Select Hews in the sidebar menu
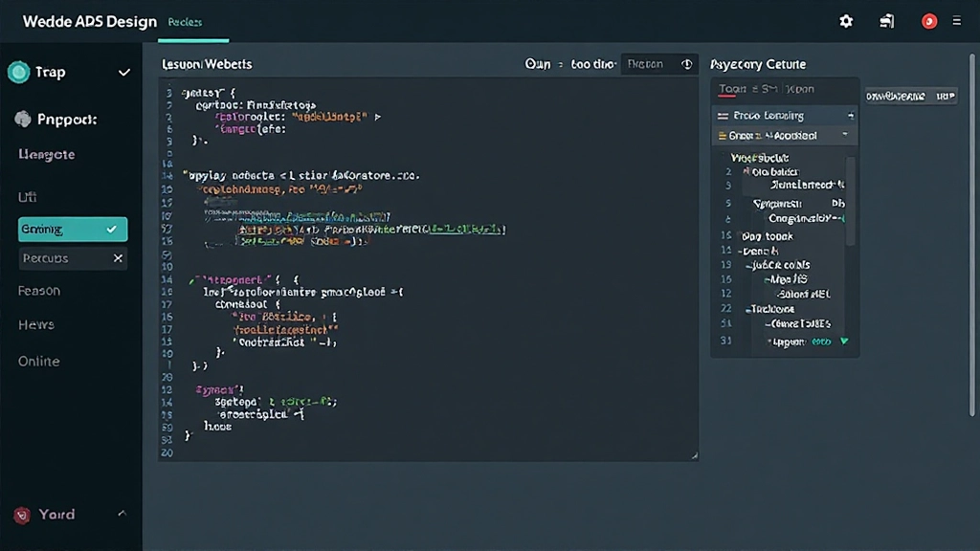Image resolution: width=980 pixels, height=551 pixels. [35, 324]
